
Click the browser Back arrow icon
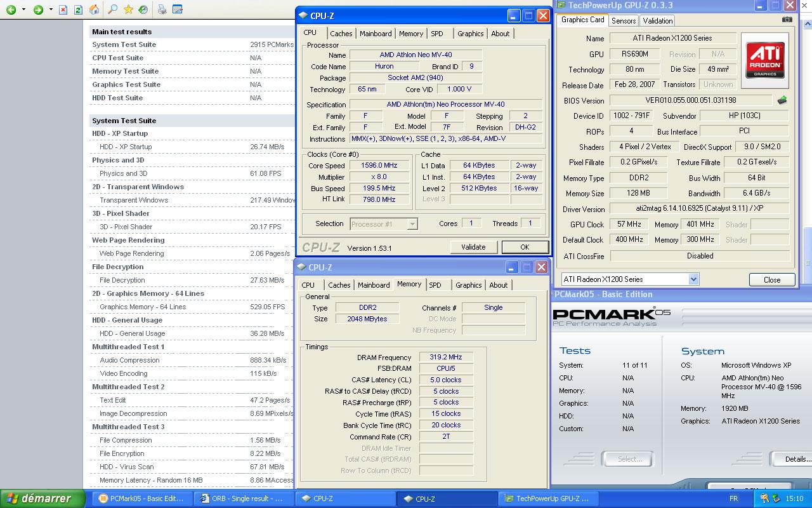11,10
